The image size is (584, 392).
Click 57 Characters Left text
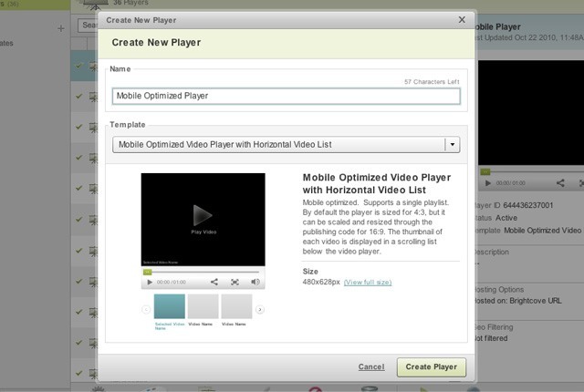click(x=432, y=82)
